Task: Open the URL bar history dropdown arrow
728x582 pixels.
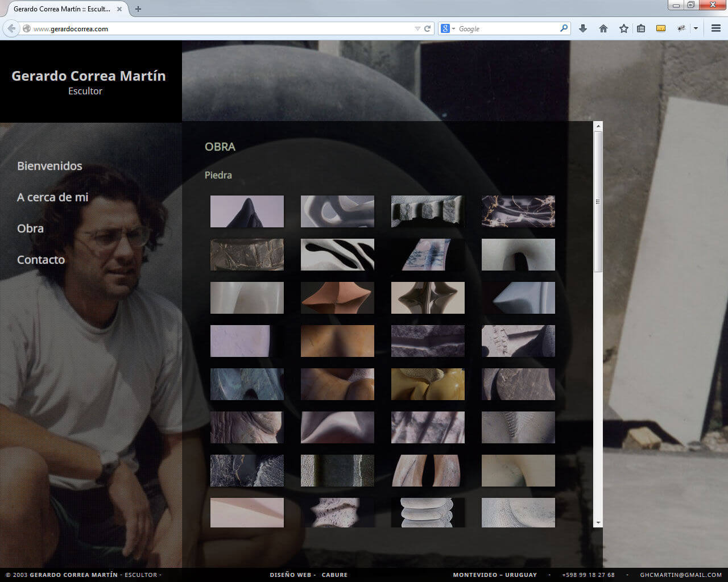Action: coord(417,28)
